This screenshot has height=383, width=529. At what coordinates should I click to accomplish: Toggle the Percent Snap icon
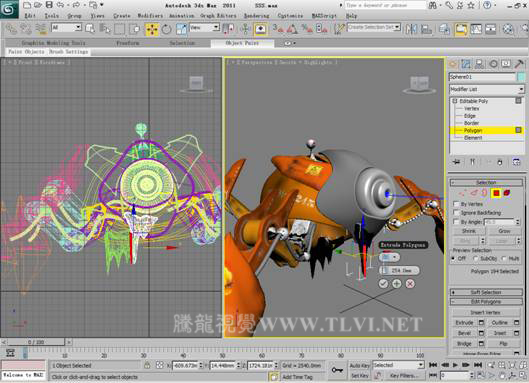[307, 29]
